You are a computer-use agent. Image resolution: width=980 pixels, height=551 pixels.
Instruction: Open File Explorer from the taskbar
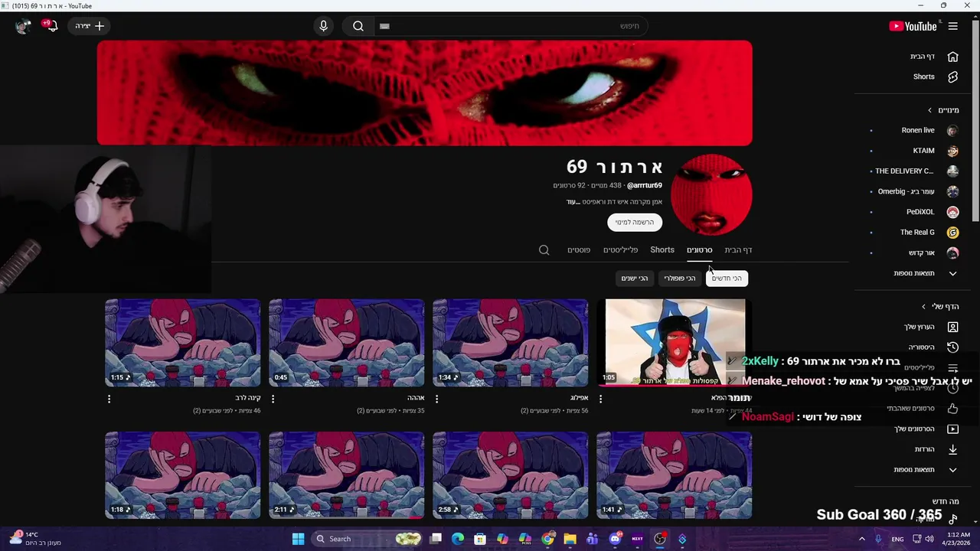(570, 539)
